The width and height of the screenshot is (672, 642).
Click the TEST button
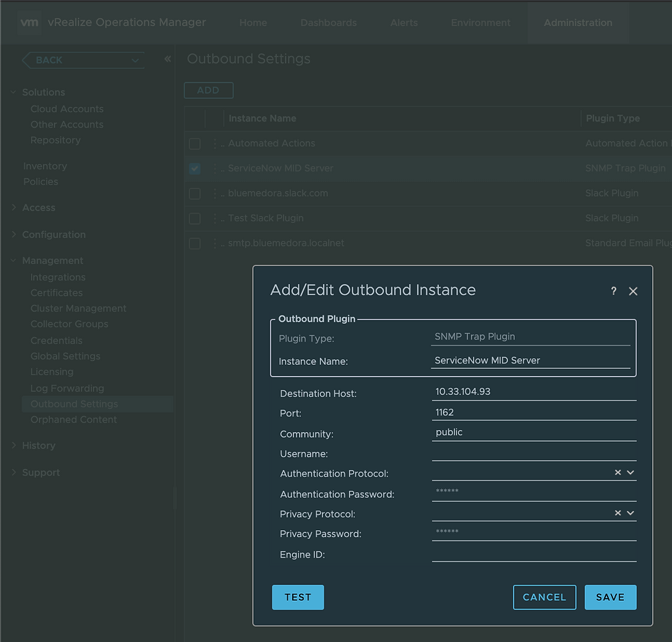298,597
